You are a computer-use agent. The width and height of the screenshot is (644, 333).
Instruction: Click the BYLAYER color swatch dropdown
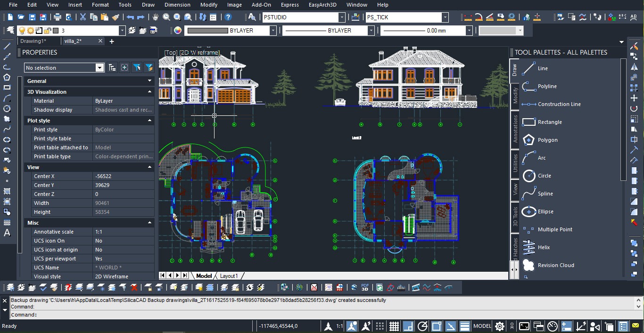tap(272, 31)
